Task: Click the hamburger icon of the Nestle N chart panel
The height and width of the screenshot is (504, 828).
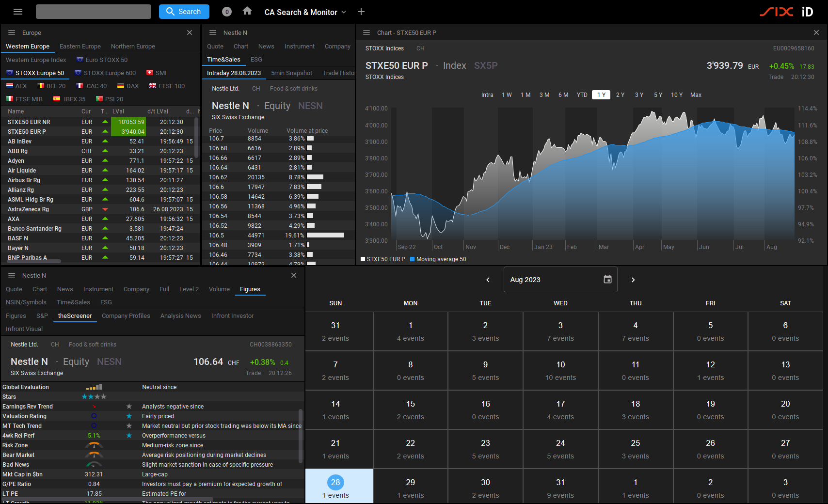Action: [212, 32]
